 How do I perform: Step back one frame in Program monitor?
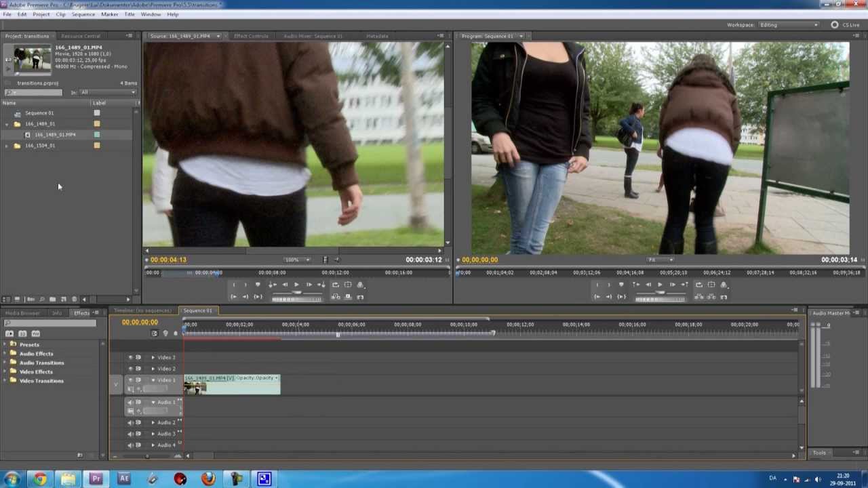pyautogui.click(x=648, y=285)
